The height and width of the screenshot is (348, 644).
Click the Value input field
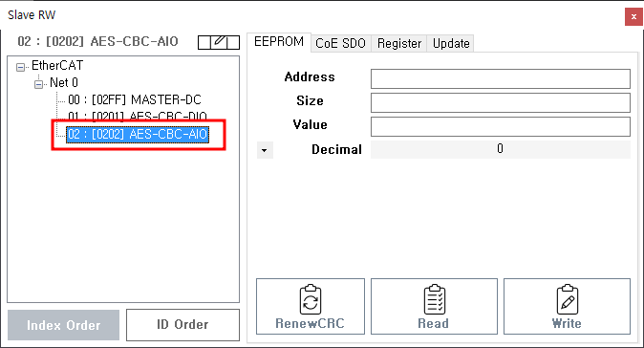(x=501, y=126)
